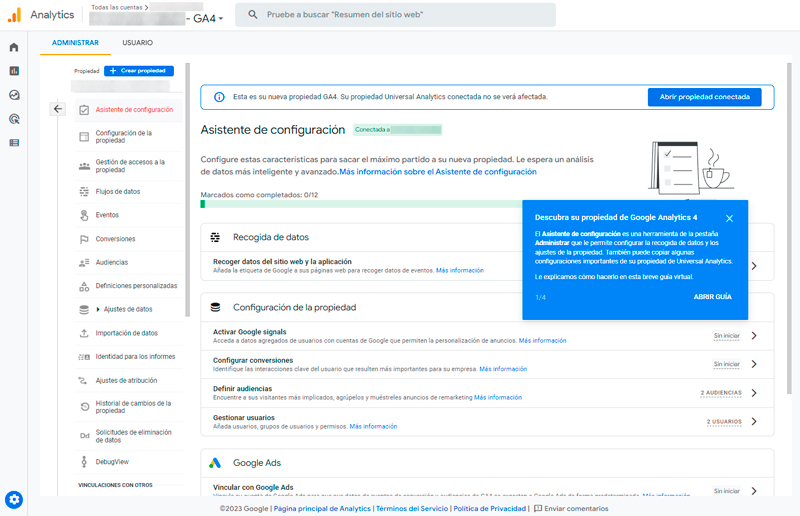This screenshot has width=800, height=516.
Task: Click the Configuración de la propiedad icon
Action: pos(84,137)
